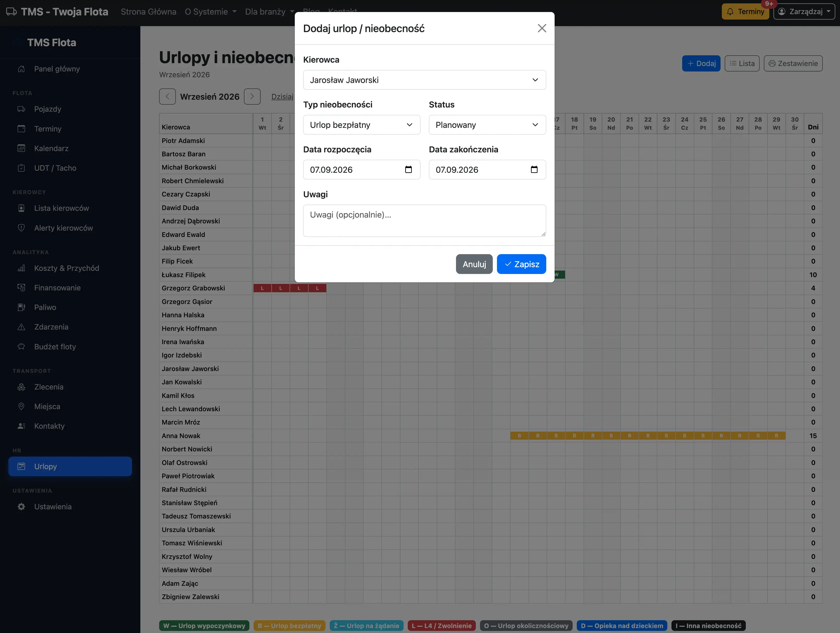Viewport: 840px width, 633px height.
Task: Click the L — L4 / Zwolnienie legend badge
Action: tap(441, 625)
